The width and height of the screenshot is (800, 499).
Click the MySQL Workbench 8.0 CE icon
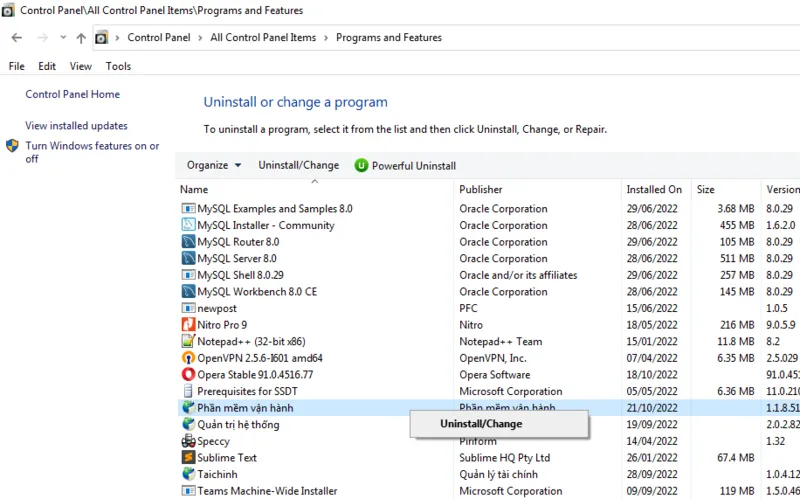[x=189, y=291]
